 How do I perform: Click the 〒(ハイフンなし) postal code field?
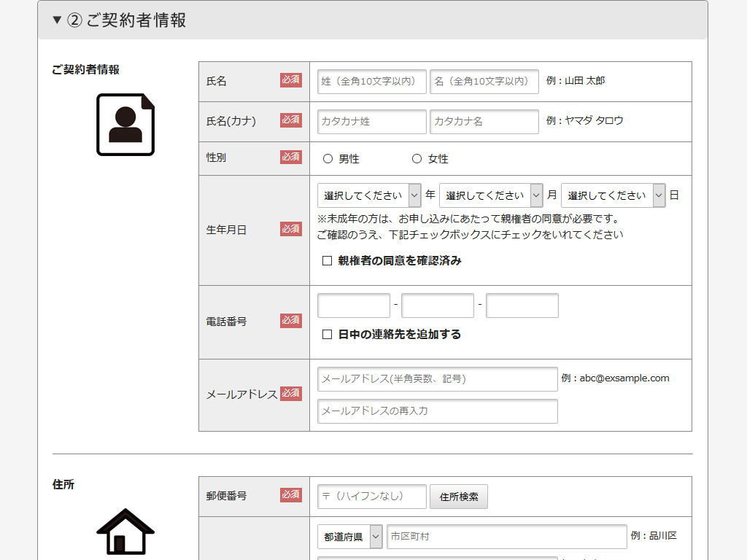pyautogui.click(x=371, y=496)
